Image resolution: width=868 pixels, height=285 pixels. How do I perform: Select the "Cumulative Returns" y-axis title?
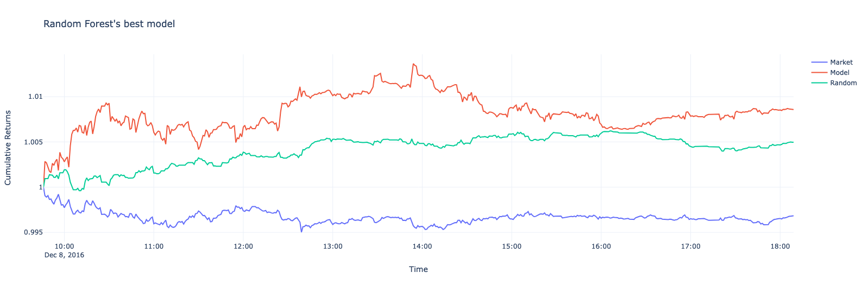pos(8,148)
